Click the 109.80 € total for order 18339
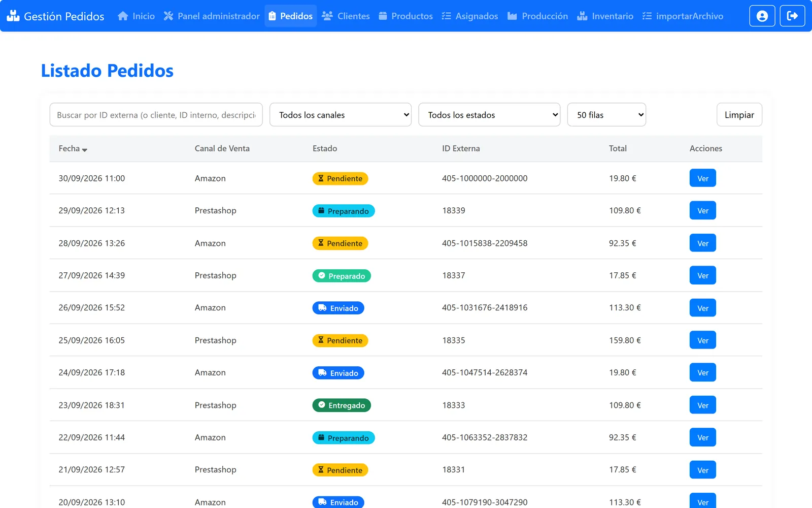The height and width of the screenshot is (508, 812). click(625, 210)
